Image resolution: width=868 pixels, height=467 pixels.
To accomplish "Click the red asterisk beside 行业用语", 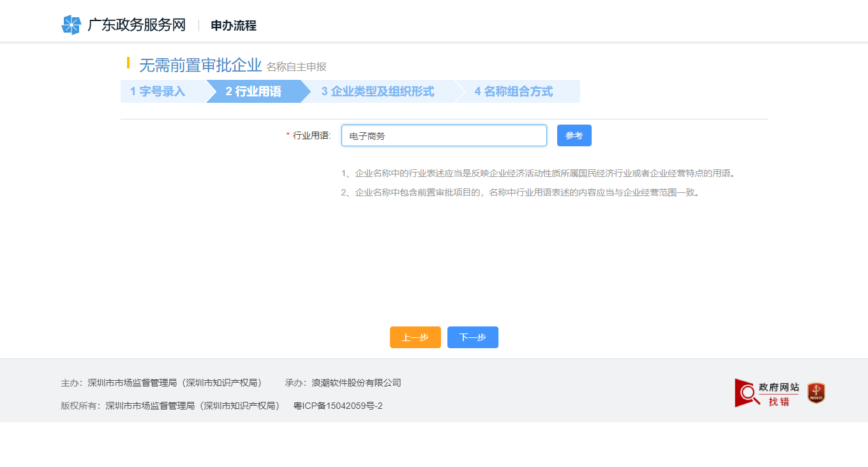I will click(x=287, y=135).
